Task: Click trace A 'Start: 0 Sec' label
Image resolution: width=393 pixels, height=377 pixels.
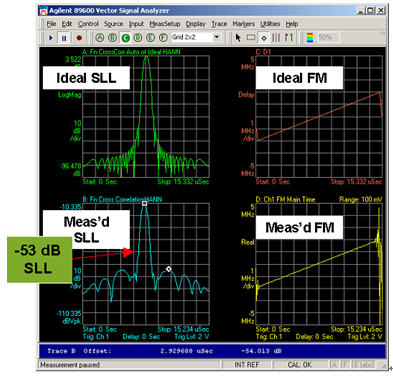Action: click(x=100, y=182)
